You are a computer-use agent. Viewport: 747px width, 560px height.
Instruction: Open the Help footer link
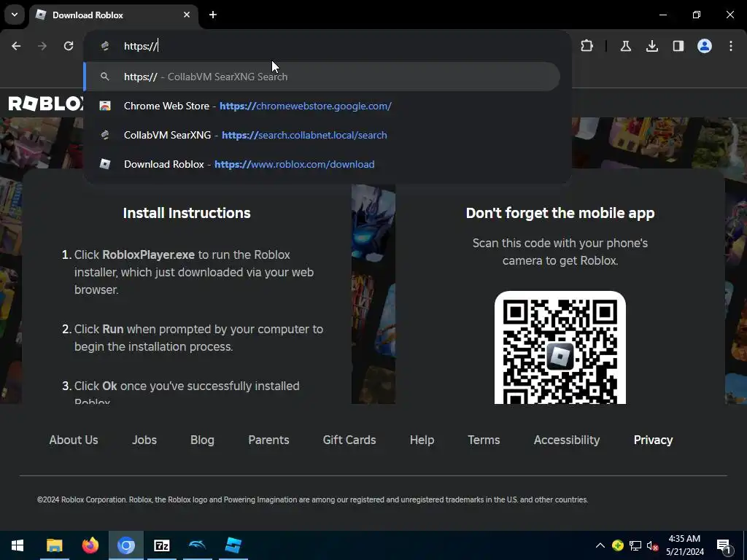422,440
